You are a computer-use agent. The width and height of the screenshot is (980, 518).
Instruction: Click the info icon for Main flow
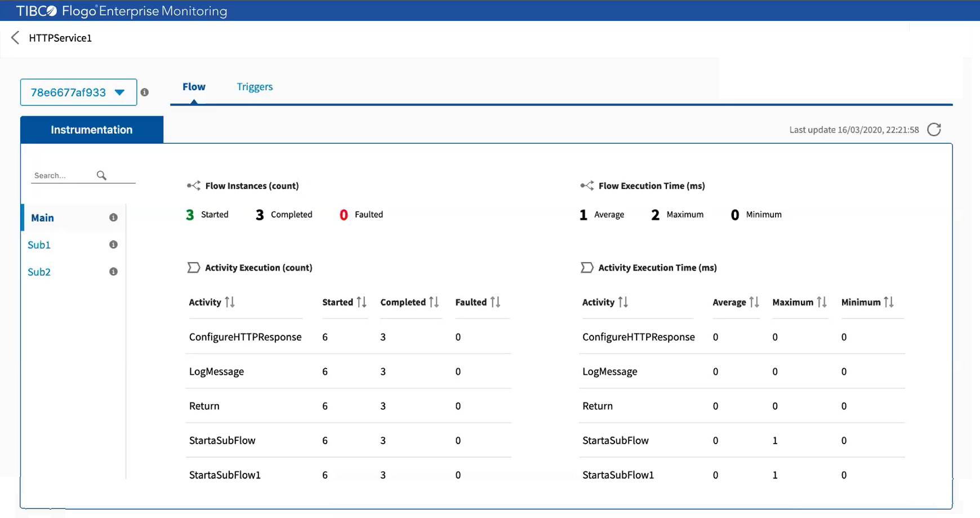[x=113, y=218]
